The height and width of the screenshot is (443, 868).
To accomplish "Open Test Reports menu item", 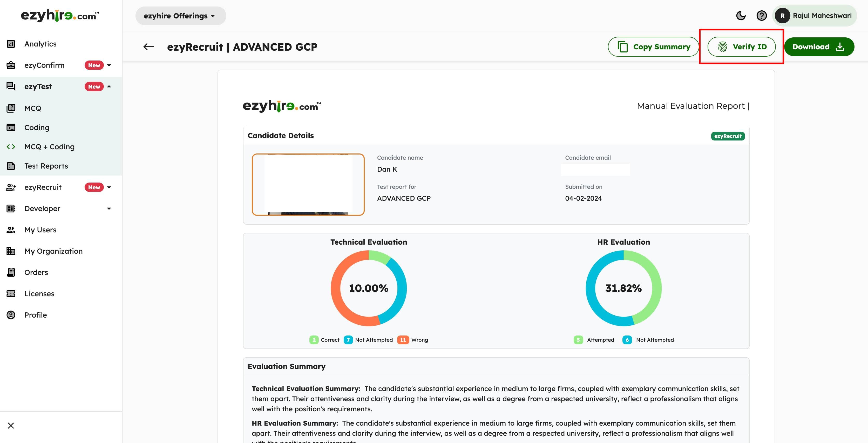I will click(61, 166).
